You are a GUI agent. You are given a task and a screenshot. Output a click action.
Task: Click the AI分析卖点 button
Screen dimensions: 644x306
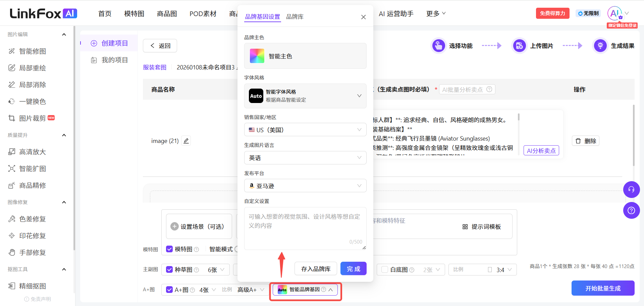click(541, 151)
